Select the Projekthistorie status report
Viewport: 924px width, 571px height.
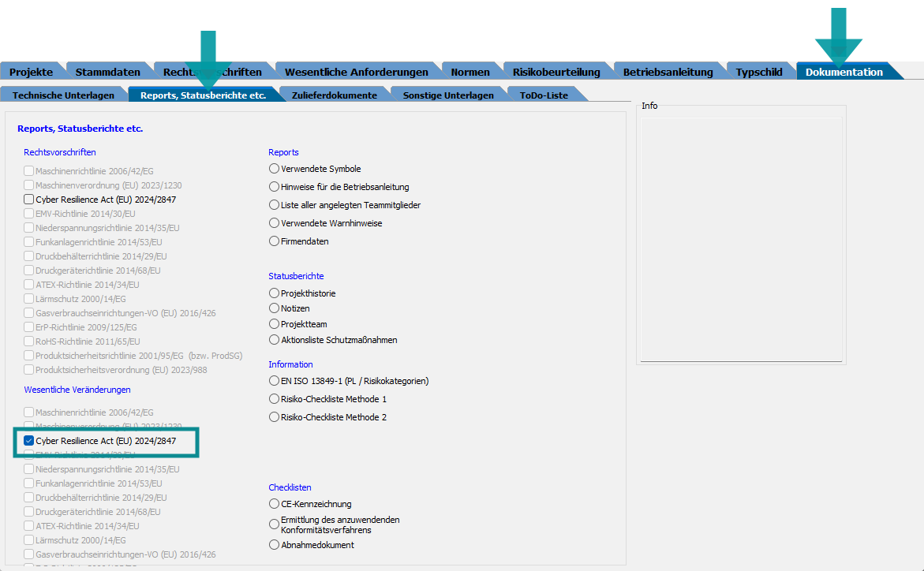275,293
